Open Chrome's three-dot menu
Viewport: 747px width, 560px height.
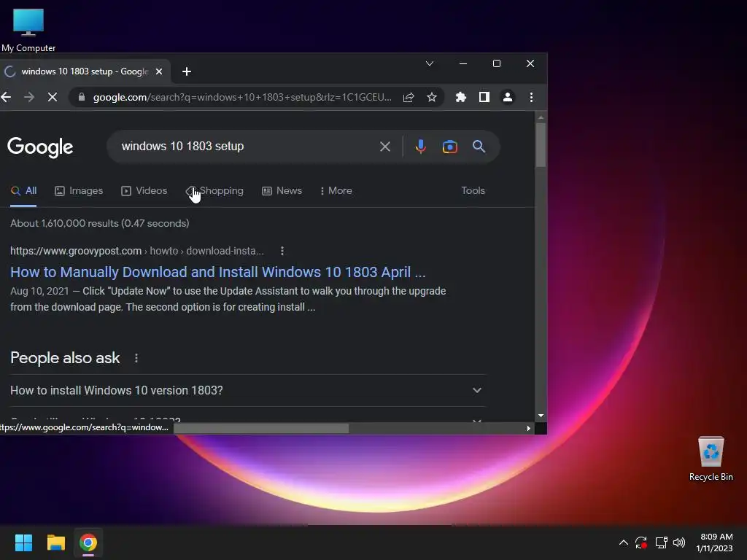(531, 97)
